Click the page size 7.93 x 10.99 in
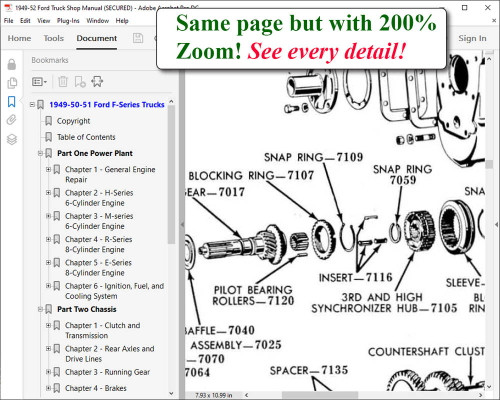Screen dimensions: 500x400 coord(214,395)
